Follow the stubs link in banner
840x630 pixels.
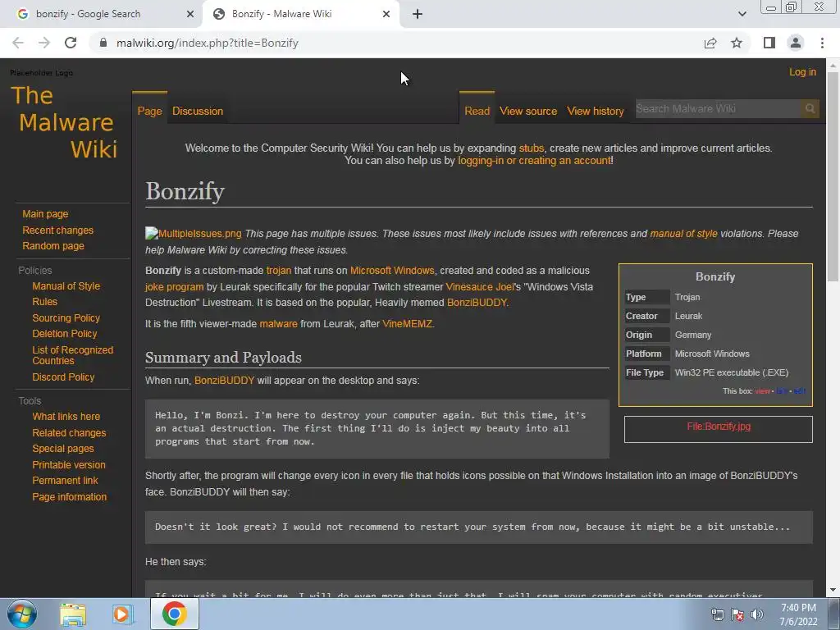531,148
